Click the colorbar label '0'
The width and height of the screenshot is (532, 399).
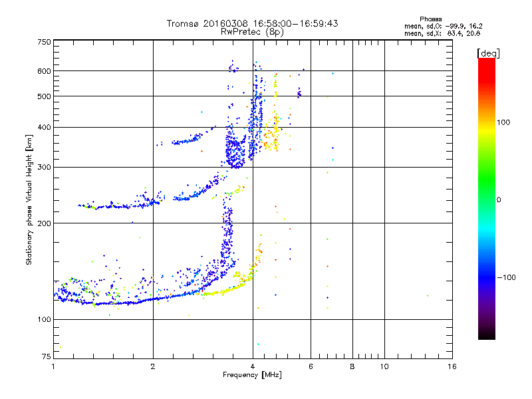499,200
